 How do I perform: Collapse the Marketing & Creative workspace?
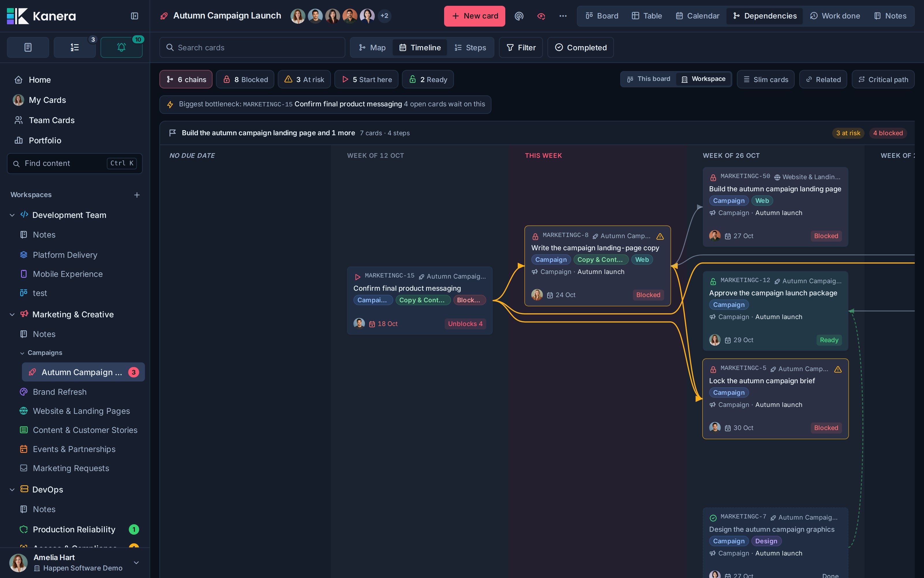(12, 315)
